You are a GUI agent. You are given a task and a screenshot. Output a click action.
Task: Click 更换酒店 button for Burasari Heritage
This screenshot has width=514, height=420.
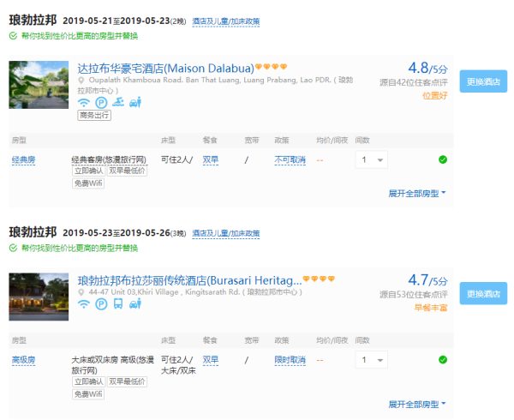pyautogui.click(x=483, y=293)
